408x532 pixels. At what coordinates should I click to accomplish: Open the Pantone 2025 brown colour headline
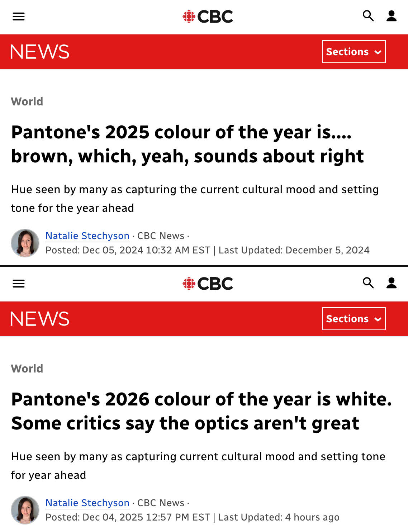(x=187, y=144)
